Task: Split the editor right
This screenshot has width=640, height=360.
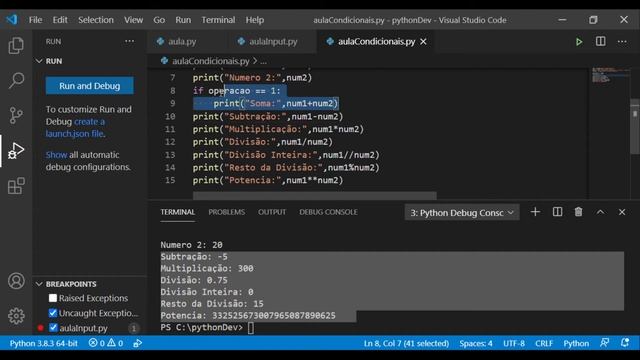Action: [600, 42]
